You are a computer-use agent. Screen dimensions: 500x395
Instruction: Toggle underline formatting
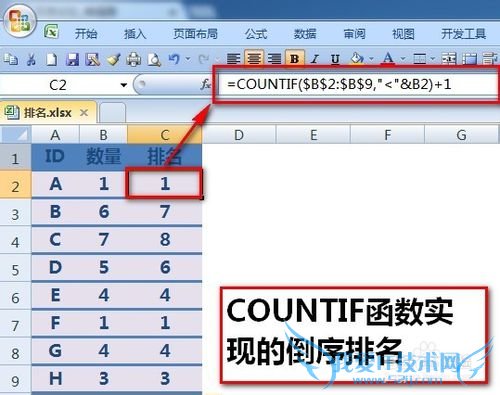335,59
